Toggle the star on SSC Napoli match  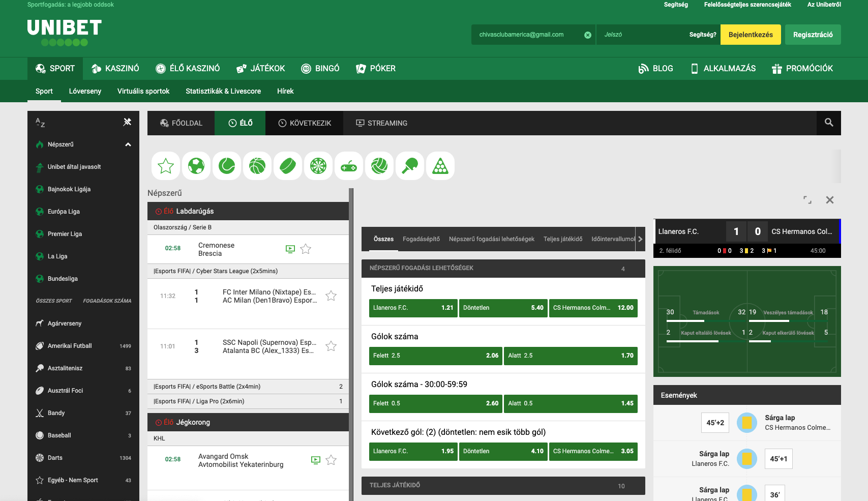(x=331, y=346)
